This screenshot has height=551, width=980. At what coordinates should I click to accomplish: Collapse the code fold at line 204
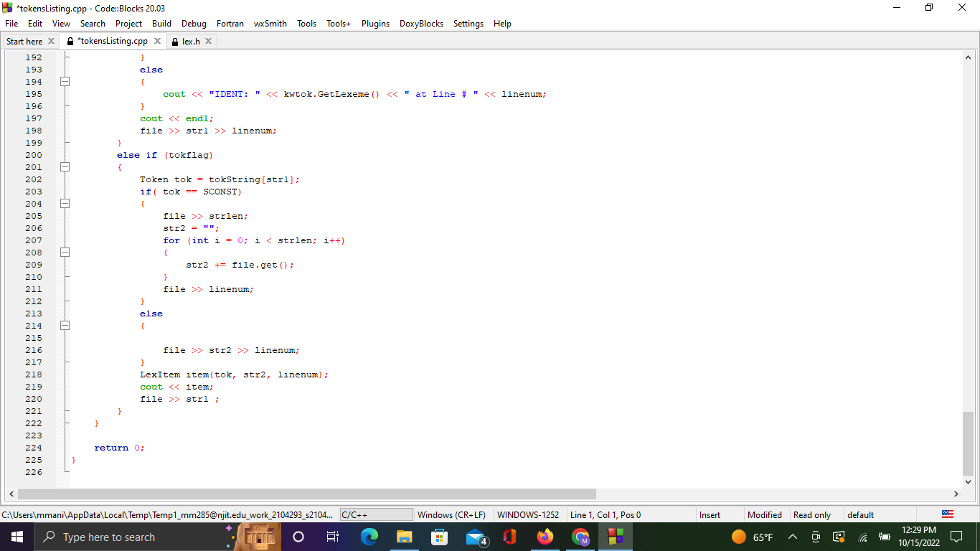pyautogui.click(x=65, y=204)
